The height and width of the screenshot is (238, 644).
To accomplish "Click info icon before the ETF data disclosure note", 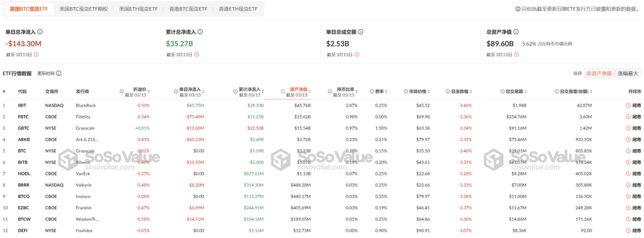I will [518, 9].
